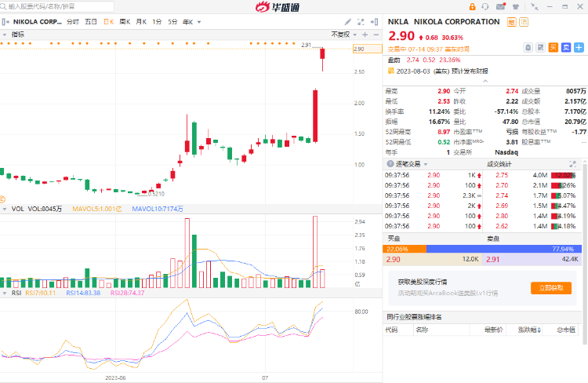Switch to 五日 five-day tab
This screenshot has width=588, height=383.
coord(91,22)
